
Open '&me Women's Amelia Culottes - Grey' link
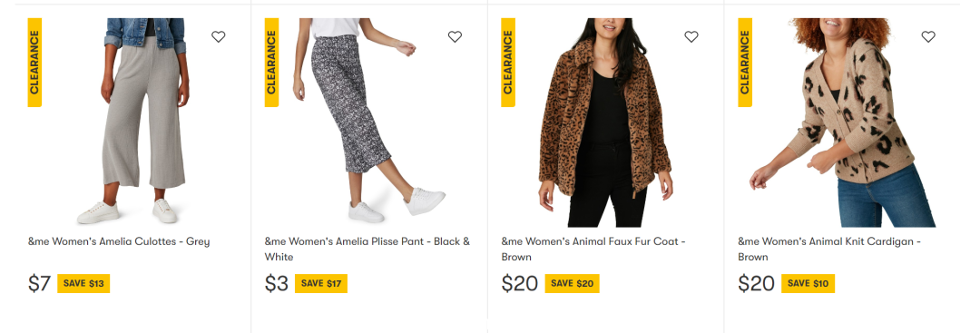pos(119,241)
